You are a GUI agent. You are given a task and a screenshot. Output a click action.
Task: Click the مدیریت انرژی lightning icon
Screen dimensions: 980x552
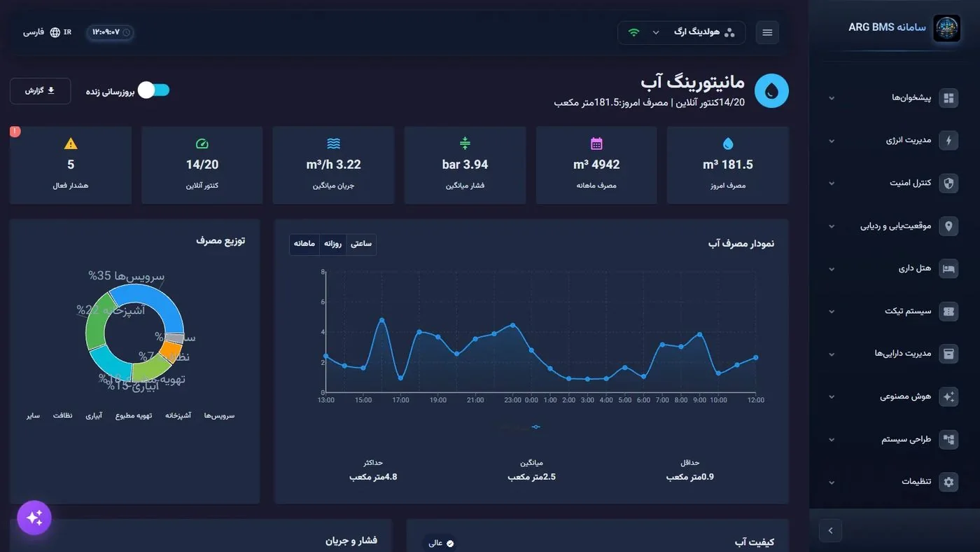948,141
